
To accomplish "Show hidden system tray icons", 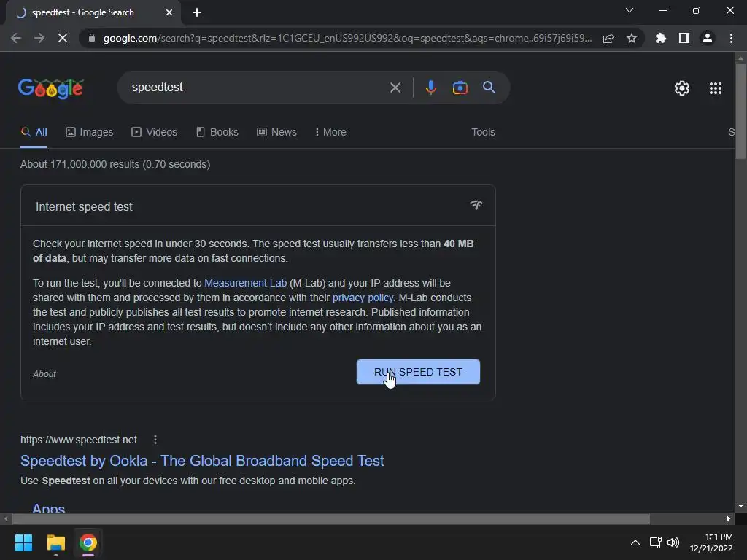I will coord(635,542).
